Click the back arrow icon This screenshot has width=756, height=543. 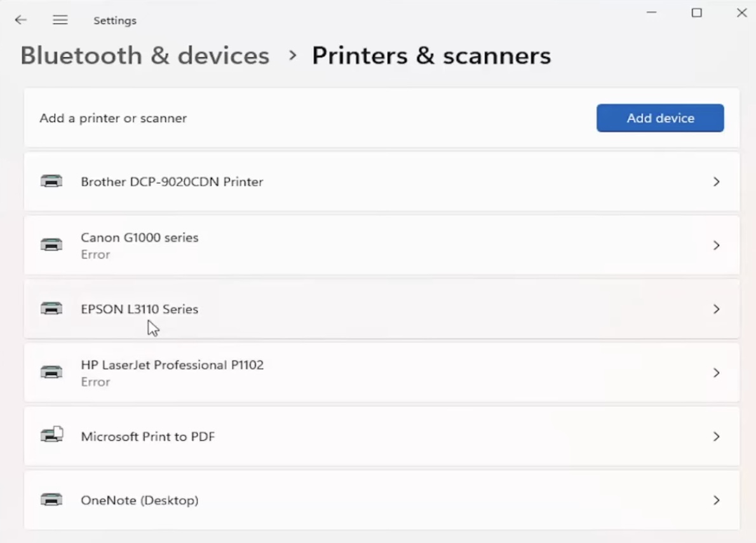click(x=21, y=20)
